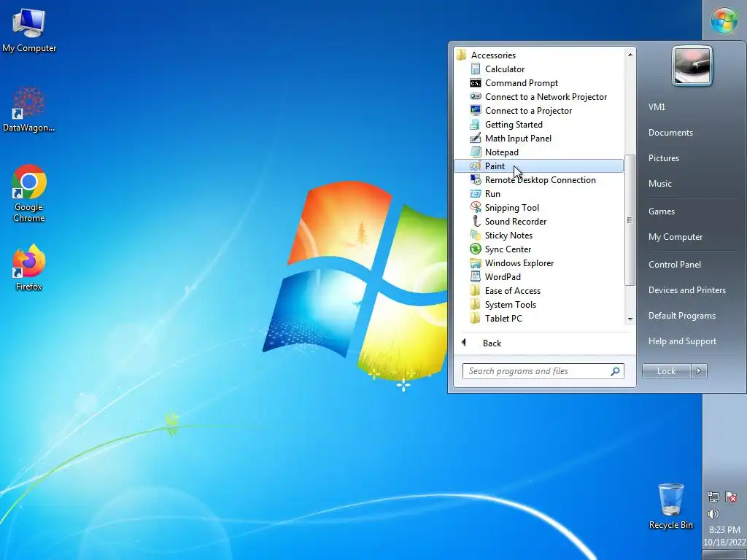Screen dimensions: 747x560
Task: Click the user account picture
Action: click(x=692, y=66)
